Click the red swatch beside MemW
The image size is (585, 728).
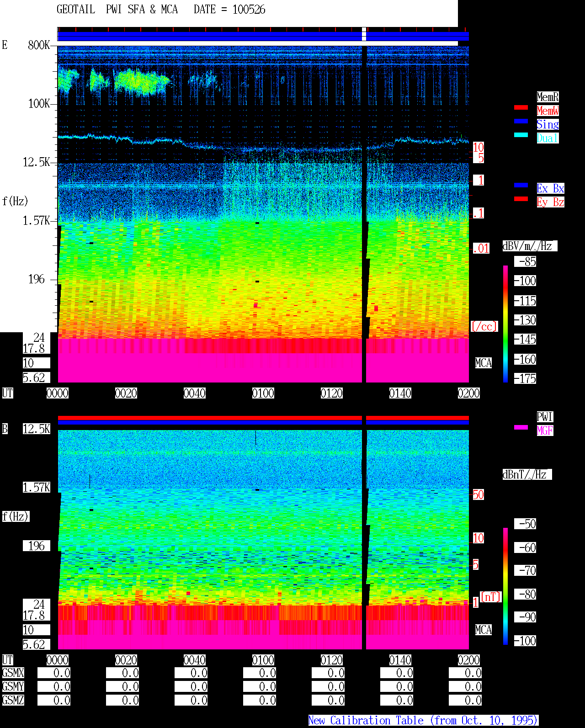tap(521, 107)
